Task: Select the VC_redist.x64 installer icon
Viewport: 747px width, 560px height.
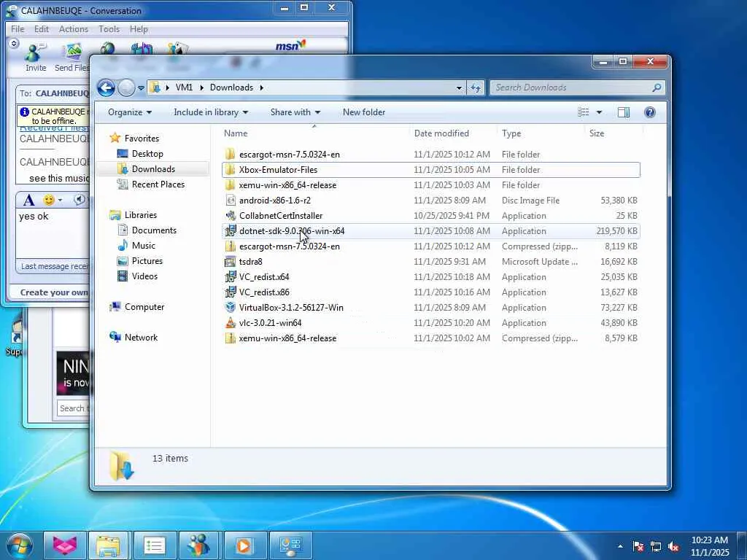Action: (230, 276)
